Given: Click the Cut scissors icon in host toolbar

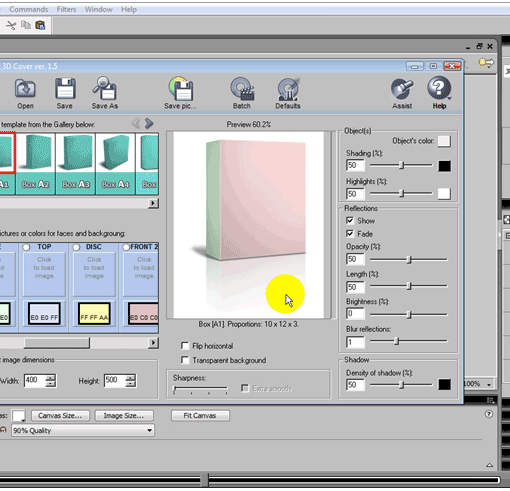Looking at the screenshot, I should coord(11,25).
